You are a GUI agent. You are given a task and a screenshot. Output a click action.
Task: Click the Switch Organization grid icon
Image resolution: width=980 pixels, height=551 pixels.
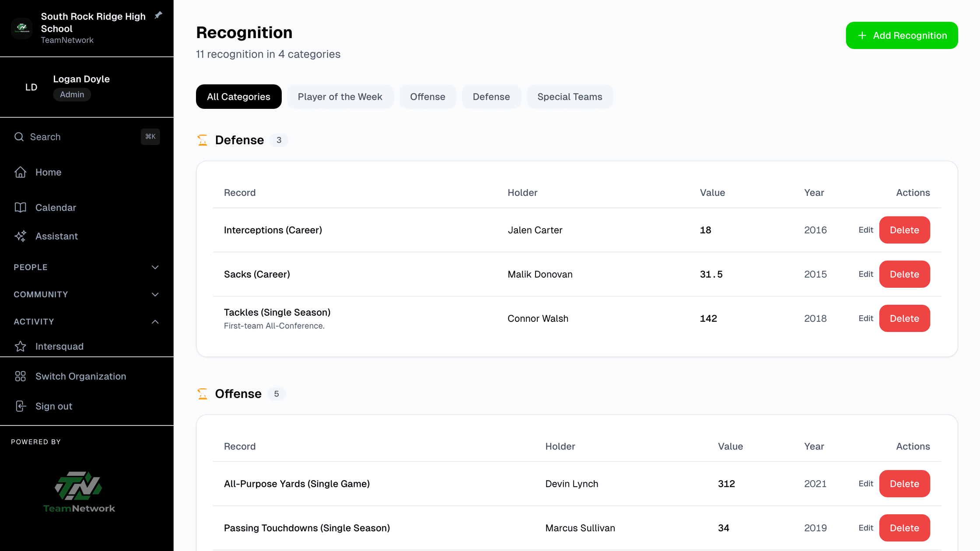click(20, 376)
